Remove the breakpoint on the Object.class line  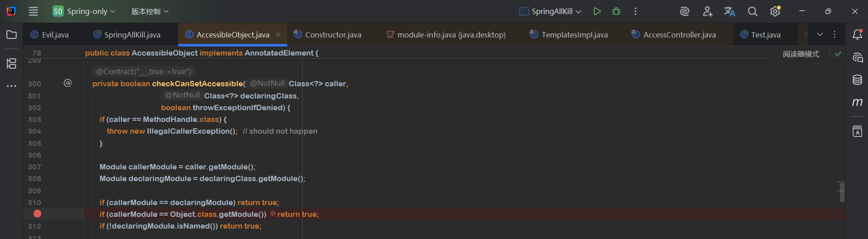[x=38, y=214]
